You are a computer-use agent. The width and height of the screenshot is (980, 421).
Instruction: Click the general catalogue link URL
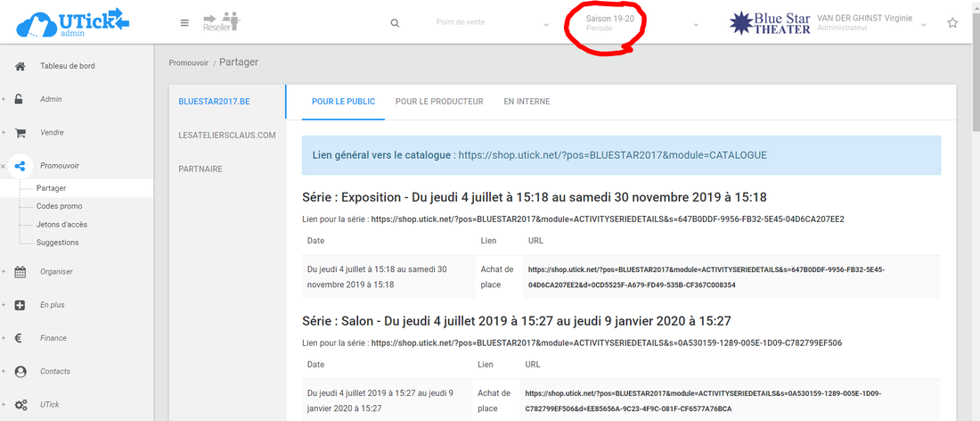pos(612,155)
